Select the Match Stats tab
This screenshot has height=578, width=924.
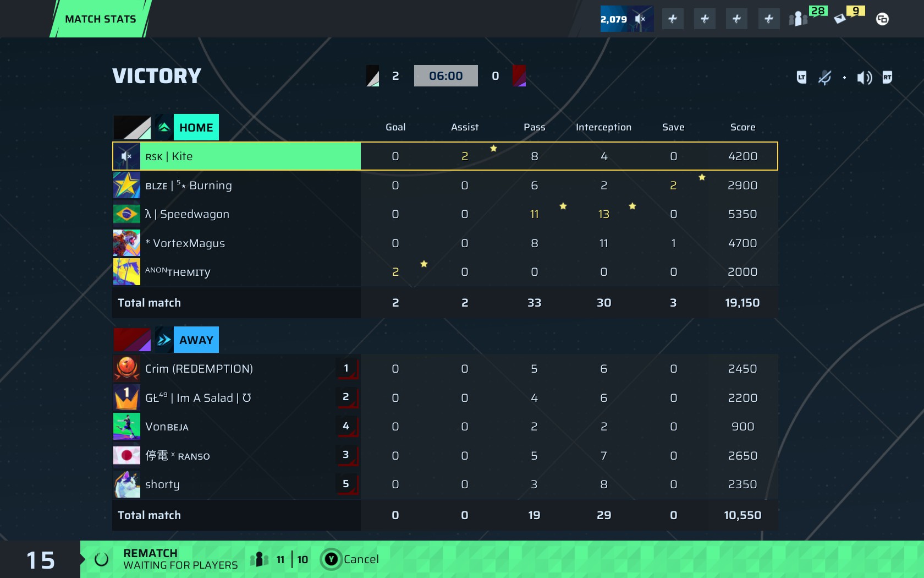click(101, 19)
